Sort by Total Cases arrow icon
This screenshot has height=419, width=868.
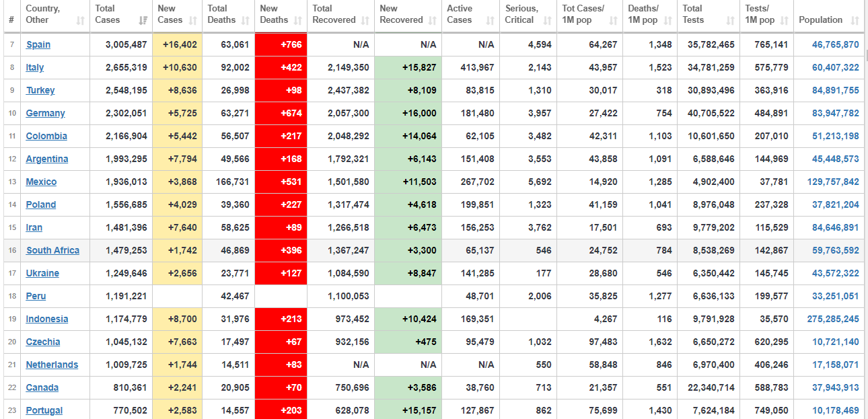(x=143, y=21)
